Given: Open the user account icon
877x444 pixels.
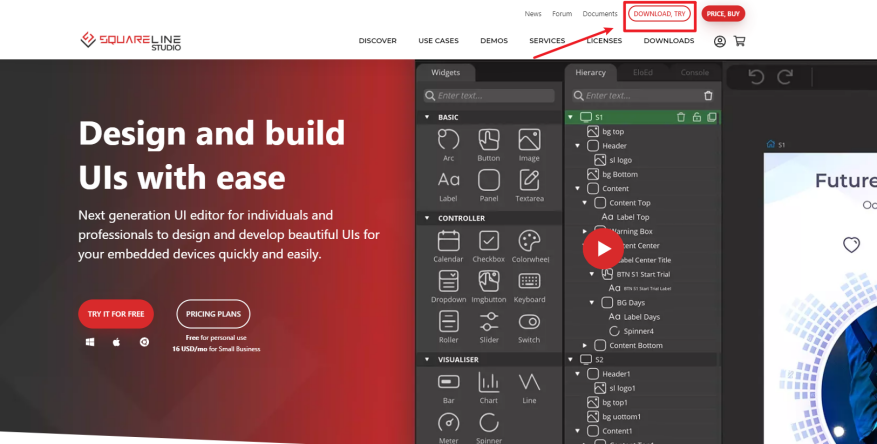Looking at the screenshot, I should coord(720,41).
